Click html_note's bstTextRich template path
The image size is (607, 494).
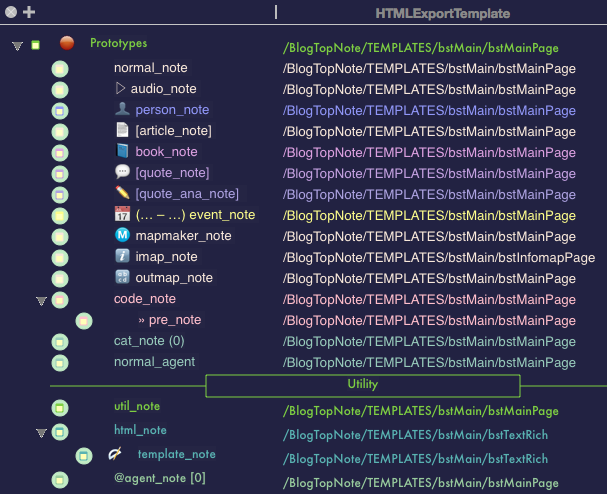click(415, 435)
